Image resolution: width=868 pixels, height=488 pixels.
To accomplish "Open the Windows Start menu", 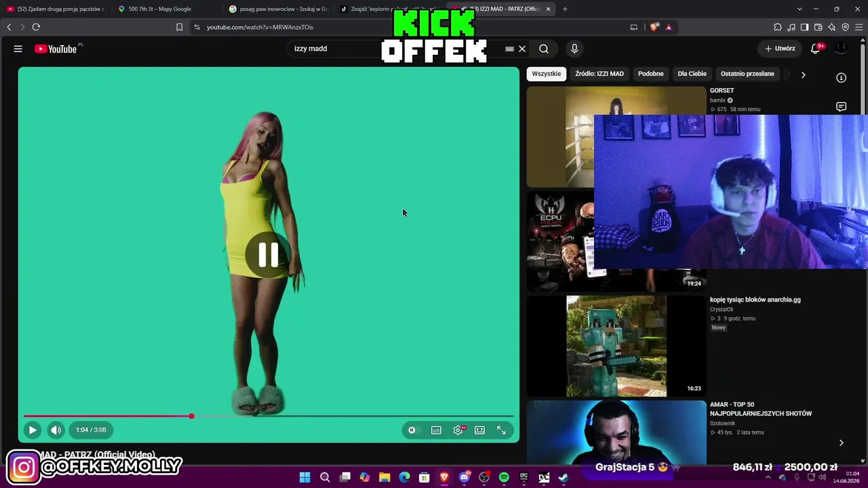I will click(305, 477).
